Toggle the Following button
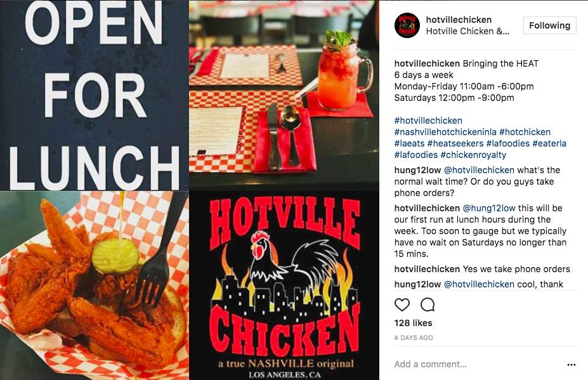Image resolution: width=588 pixels, height=380 pixels. pyautogui.click(x=549, y=25)
